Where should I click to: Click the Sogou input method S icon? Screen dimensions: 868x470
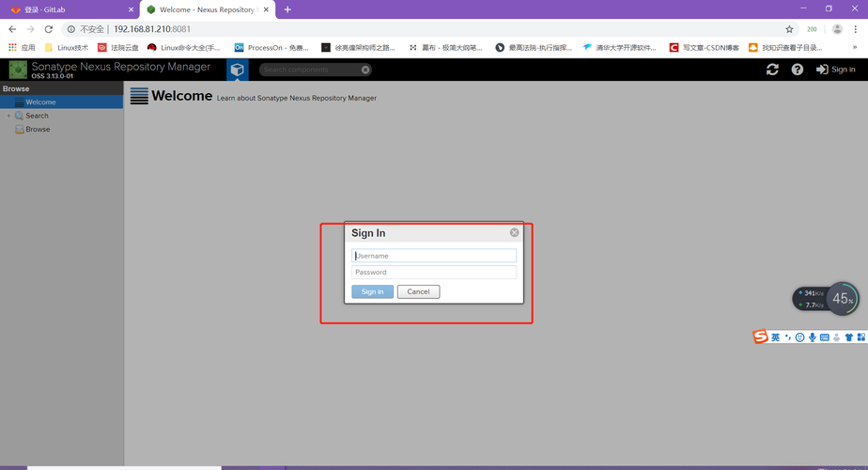(x=760, y=337)
